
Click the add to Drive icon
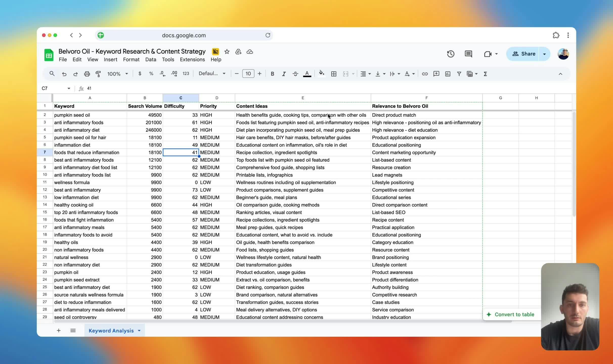[x=238, y=52]
